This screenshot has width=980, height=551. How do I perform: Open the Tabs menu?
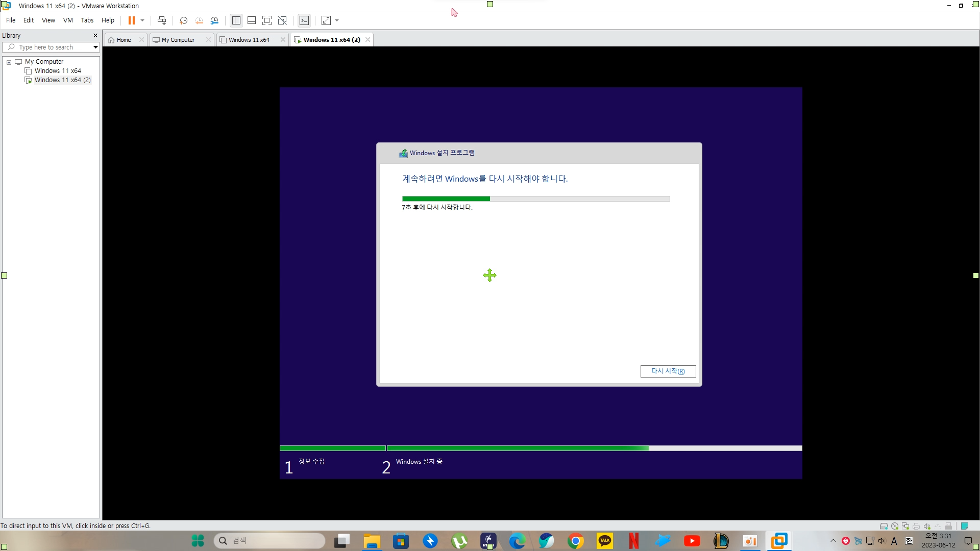87,20
